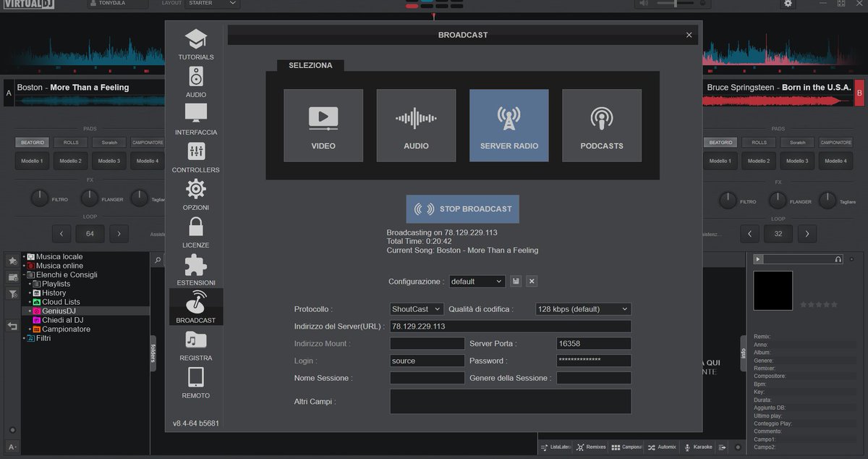868x459 pixels.
Task: Adjust left deck Filtro knob
Action: 40,198
